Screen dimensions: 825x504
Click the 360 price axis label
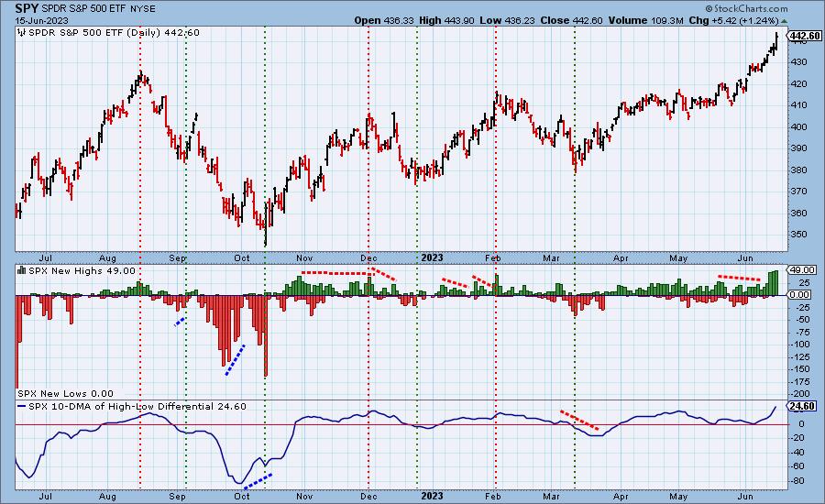click(x=798, y=214)
